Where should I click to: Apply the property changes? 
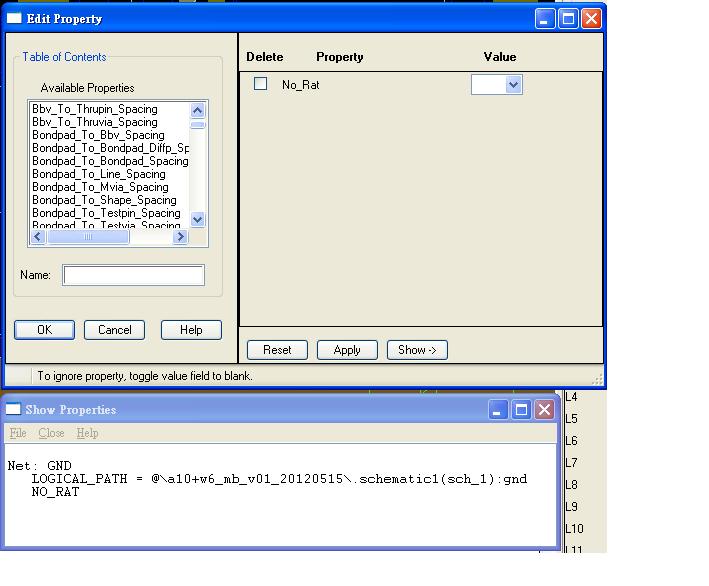(x=347, y=350)
